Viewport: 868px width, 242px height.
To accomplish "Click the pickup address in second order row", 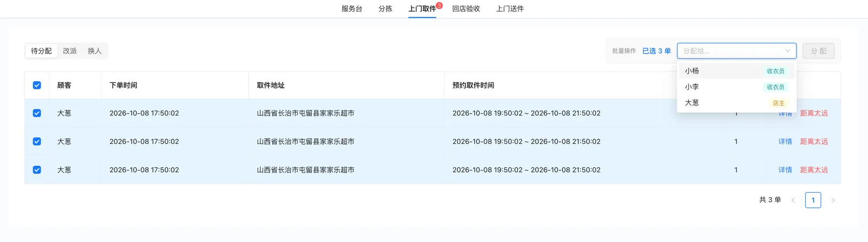I will (305, 141).
